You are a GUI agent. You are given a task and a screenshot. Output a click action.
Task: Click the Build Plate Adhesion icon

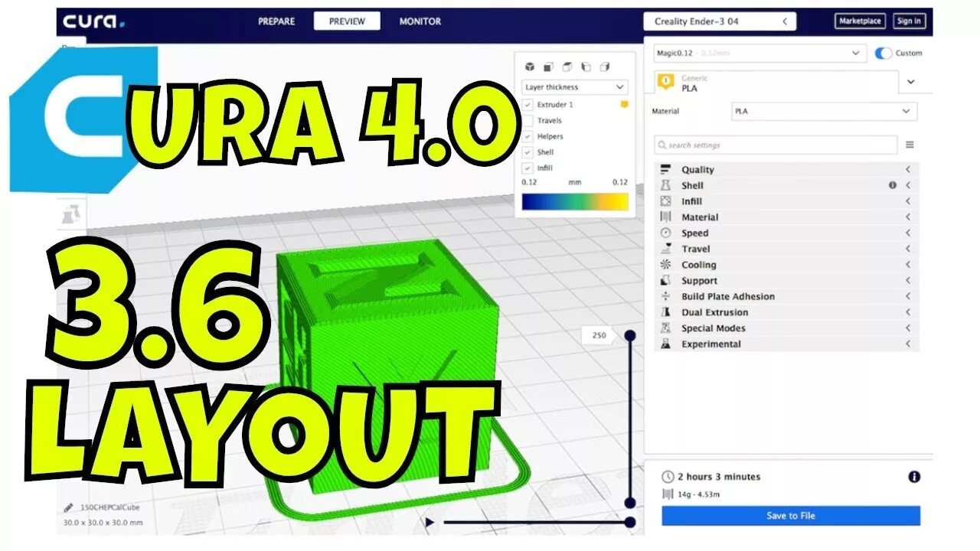pyautogui.click(x=665, y=296)
